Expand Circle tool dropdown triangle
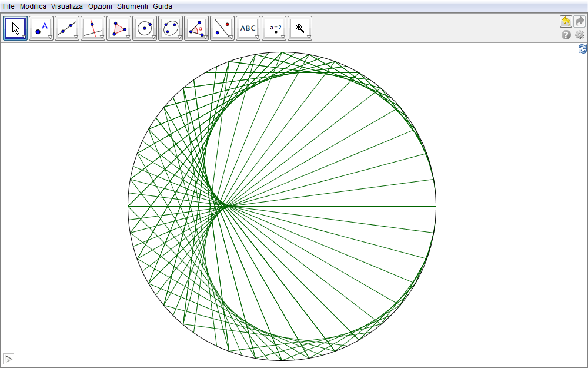 153,37
